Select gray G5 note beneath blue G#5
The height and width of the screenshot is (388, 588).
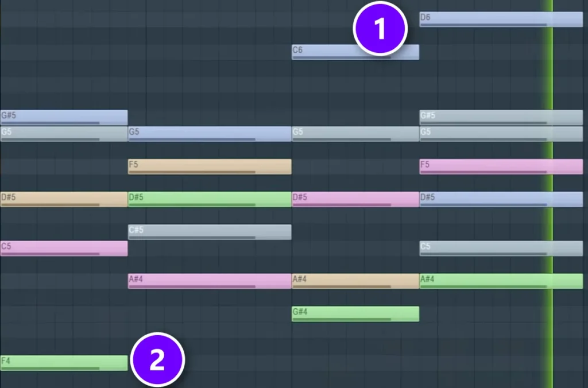[x=64, y=134]
